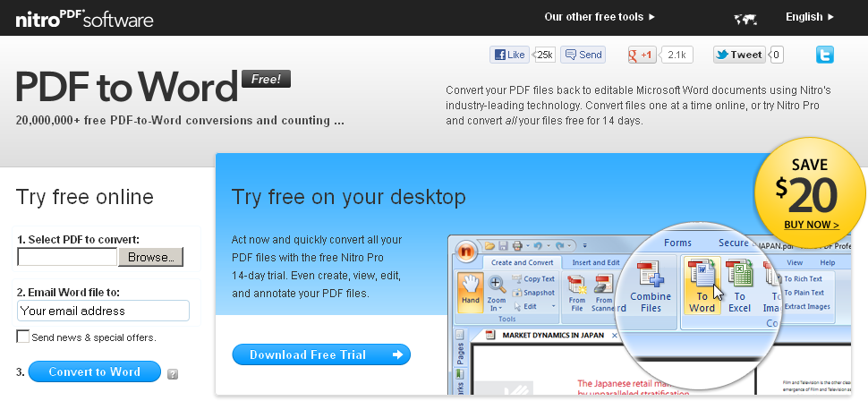Click the question mark help icon

[172, 374]
